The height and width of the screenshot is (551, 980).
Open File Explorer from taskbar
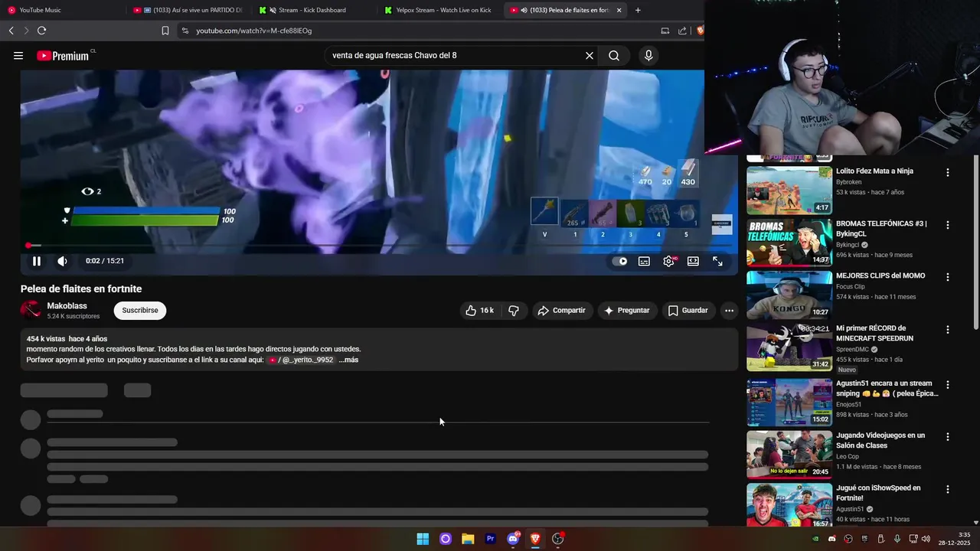[468, 539]
